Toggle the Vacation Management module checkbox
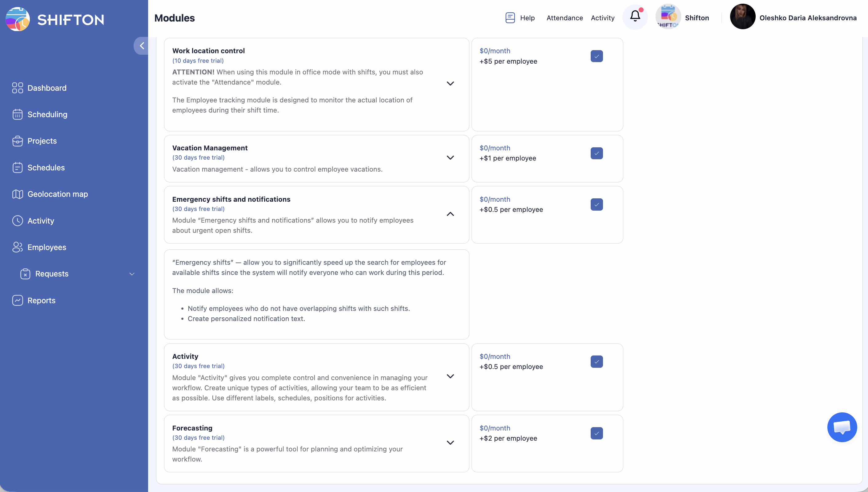Viewport: 868px width, 492px height. point(597,153)
